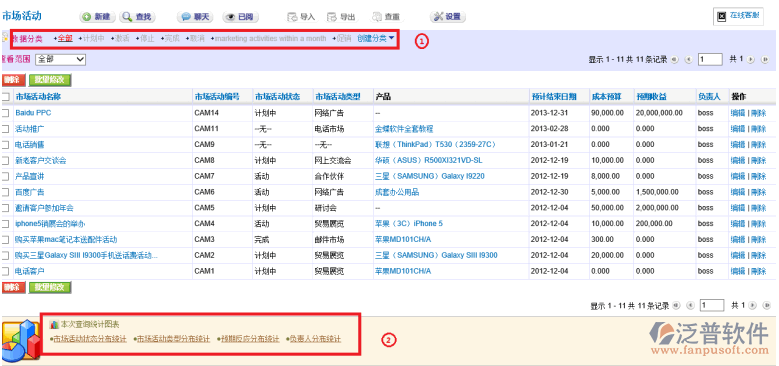The width and height of the screenshot is (779, 366).
Task: Open 设置 (Settings) tools button
Action: (x=448, y=17)
